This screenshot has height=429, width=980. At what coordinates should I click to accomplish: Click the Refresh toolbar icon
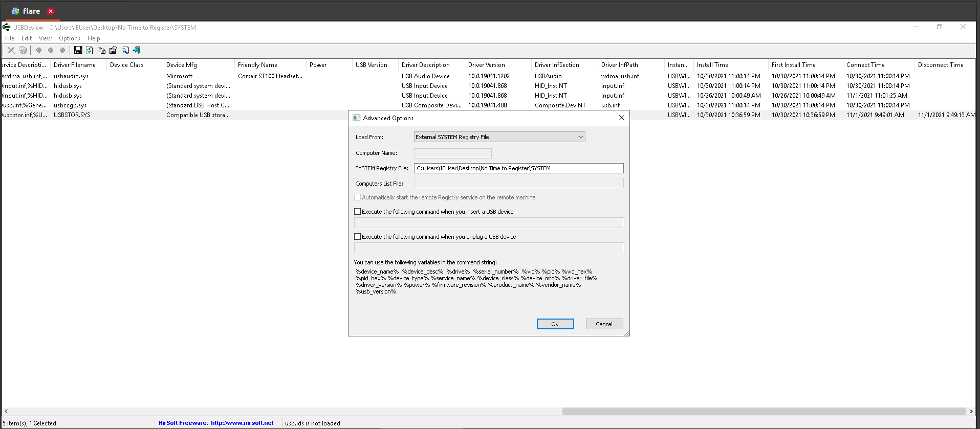point(90,50)
